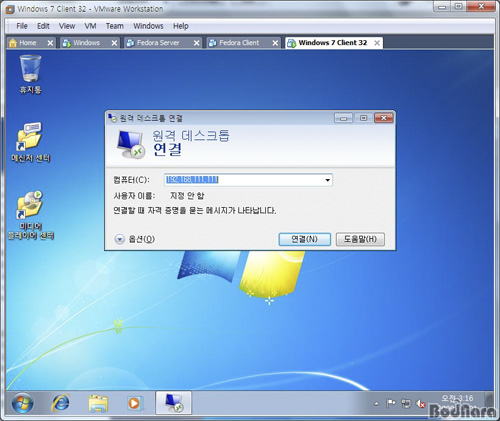Open the VM menu
The height and width of the screenshot is (421, 500).
[90, 26]
